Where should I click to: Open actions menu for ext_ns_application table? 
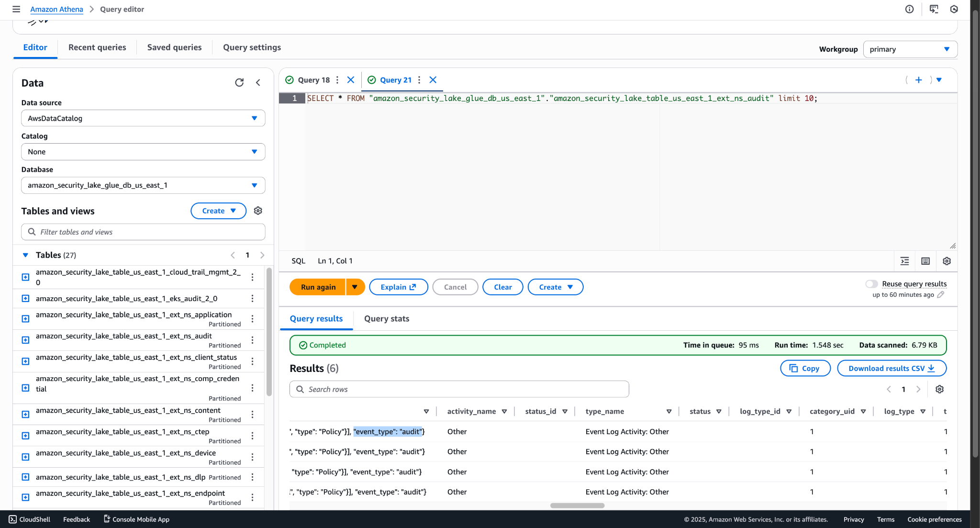pyautogui.click(x=252, y=319)
